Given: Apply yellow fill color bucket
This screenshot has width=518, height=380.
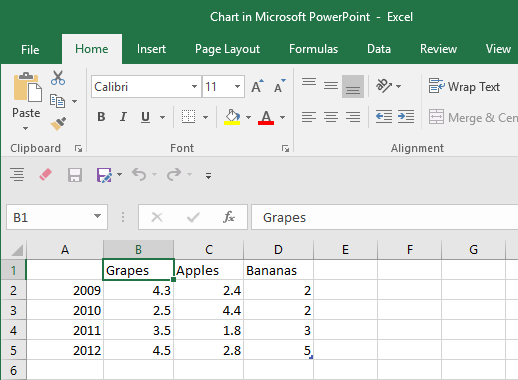Looking at the screenshot, I should coord(232,117).
